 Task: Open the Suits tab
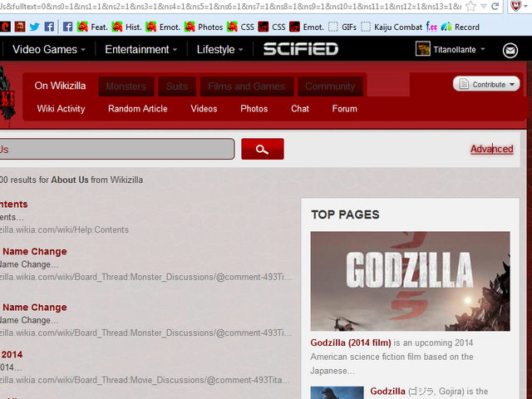coord(177,86)
